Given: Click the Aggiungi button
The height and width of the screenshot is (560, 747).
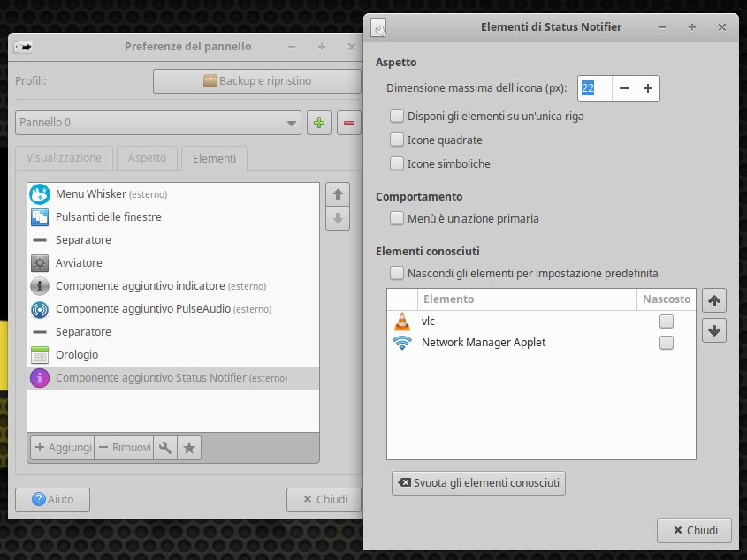Looking at the screenshot, I should tap(63, 448).
